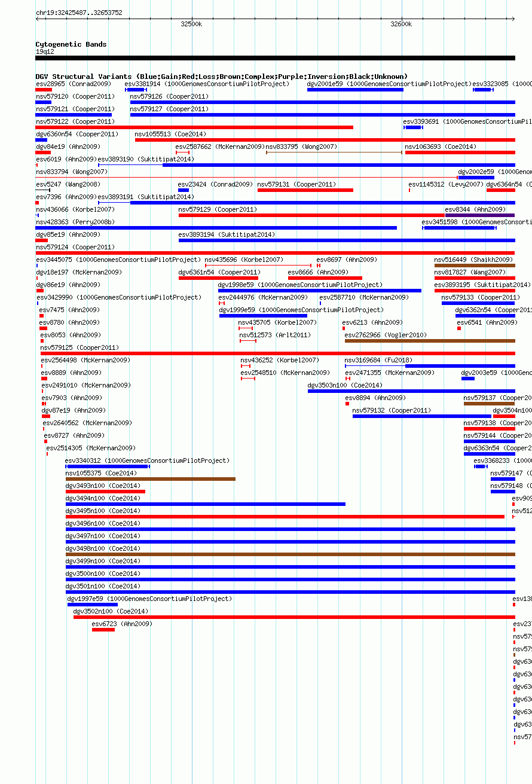
Task: Select nsv817827 (Wang2007) label
Action: click(x=470, y=272)
